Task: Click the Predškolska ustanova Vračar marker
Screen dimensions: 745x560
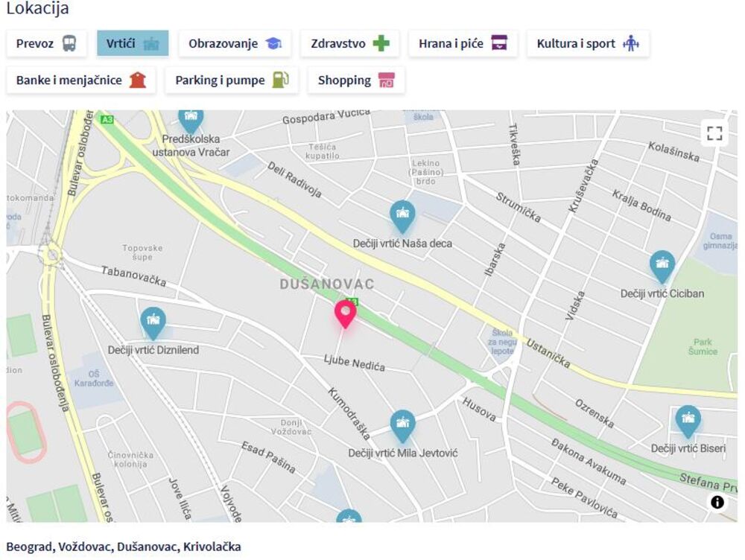Action: (191, 121)
